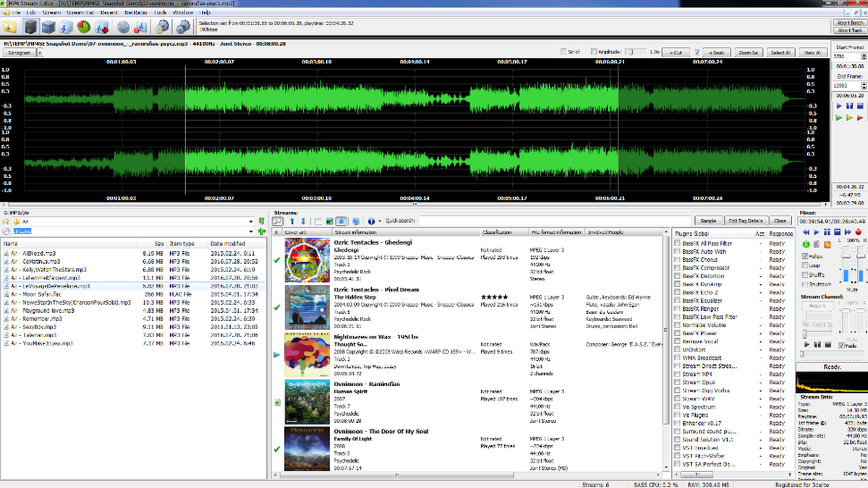Enable the Loop checkbox in Mixer

(x=804, y=265)
